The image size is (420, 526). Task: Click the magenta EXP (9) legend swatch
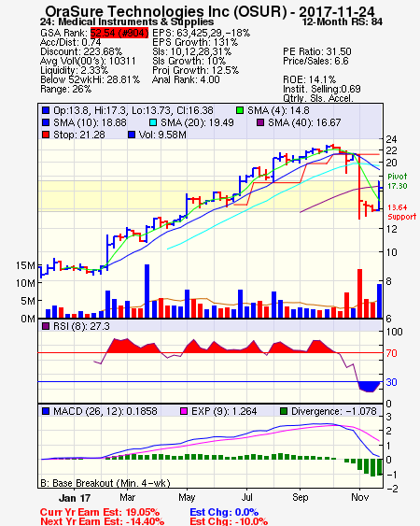(184, 411)
